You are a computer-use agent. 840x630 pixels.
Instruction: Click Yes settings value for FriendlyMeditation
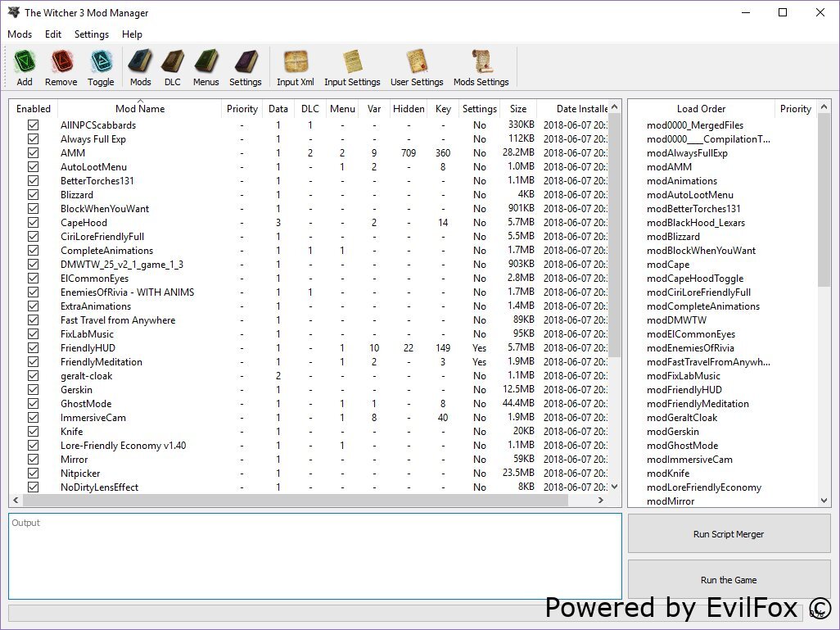click(x=480, y=362)
